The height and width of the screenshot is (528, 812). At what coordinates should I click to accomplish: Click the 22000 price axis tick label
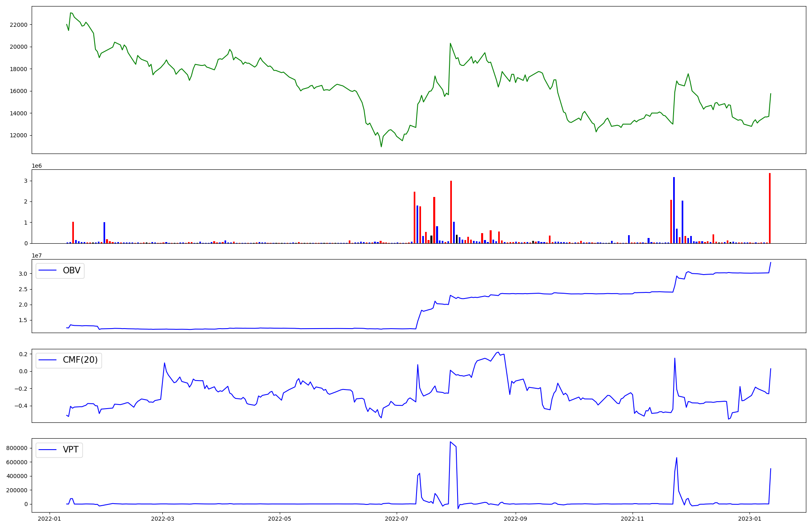pyautogui.click(x=18, y=25)
